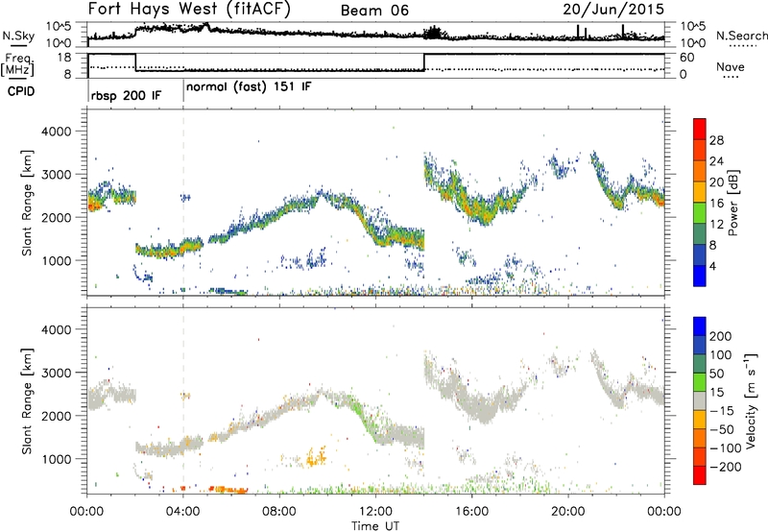This screenshot has height=532, width=768.
Task: Click the "normal (fast) 151 IF" CPID annotation
Action: point(249,87)
